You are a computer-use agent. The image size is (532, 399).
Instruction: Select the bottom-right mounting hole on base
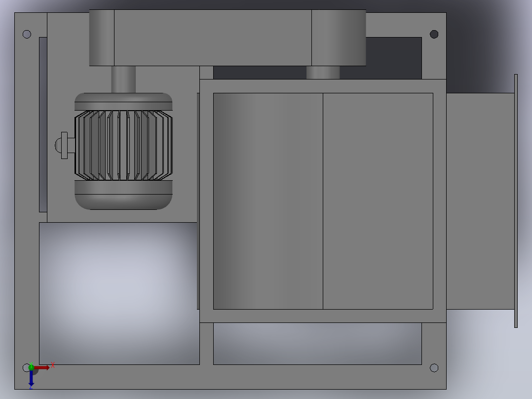(434, 368)
